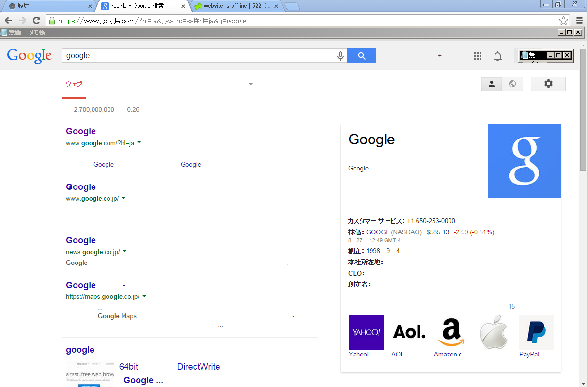The width and height of the screenshot is (588, 387).
Task: Click the blue Google g image
Action: (x=524, y=161)
